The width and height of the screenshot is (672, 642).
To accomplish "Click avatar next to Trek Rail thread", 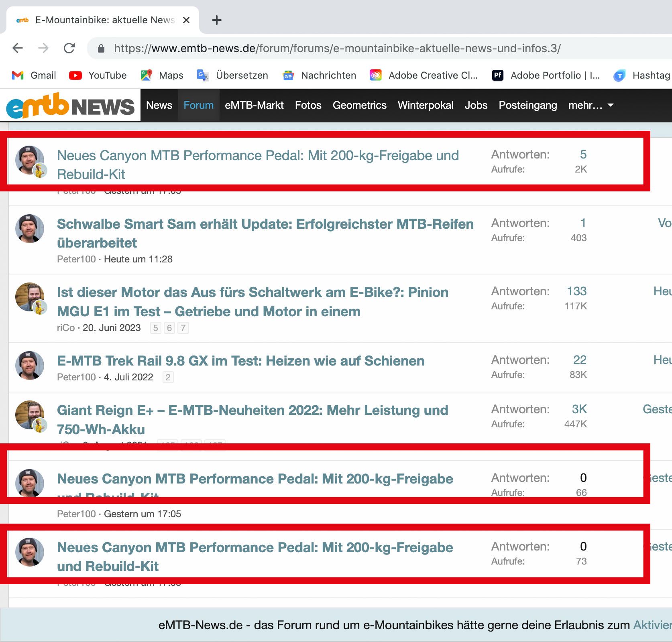I will click(x=30, y=366).
